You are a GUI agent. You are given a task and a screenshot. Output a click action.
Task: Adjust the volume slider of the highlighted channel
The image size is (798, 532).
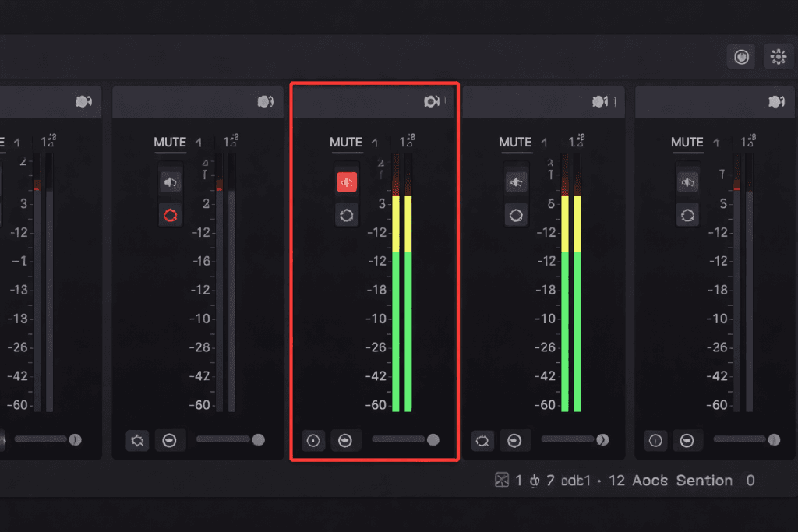(x=433, y=439)
